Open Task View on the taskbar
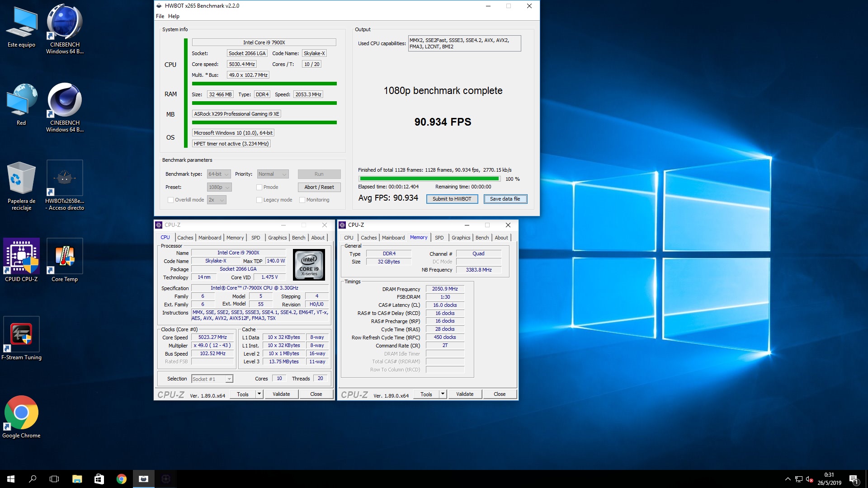This screenshot has height=488, width=868. click(x=54, y=479)
